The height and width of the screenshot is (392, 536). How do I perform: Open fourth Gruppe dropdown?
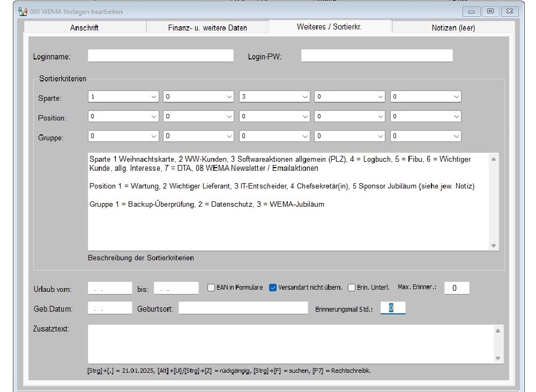click(x=349, y=136)
